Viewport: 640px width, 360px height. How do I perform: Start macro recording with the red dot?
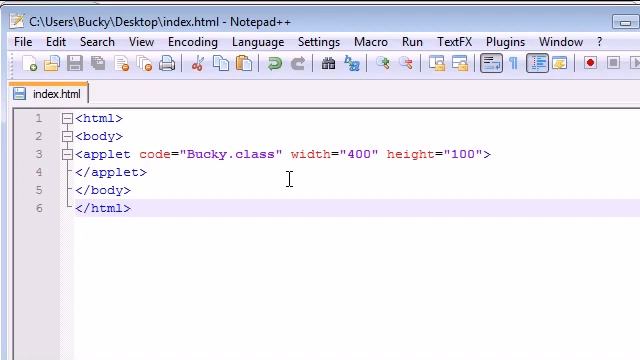pos(590,63)
